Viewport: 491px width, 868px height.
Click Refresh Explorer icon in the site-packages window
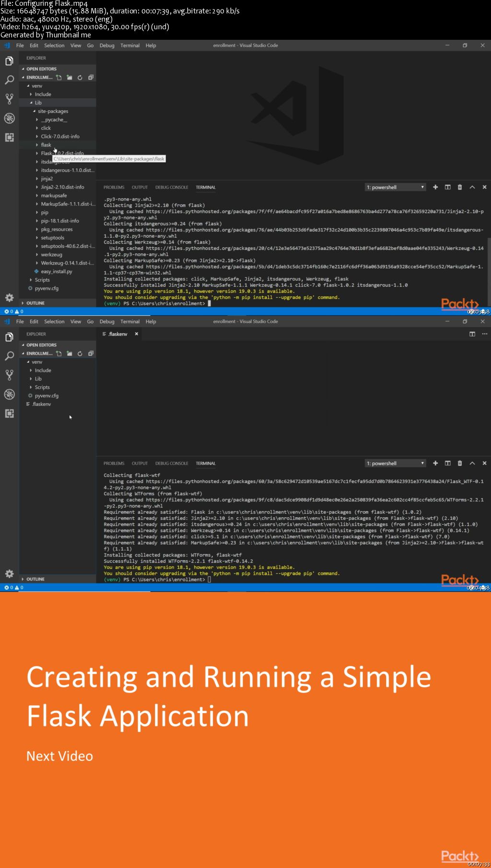point(80,77)
